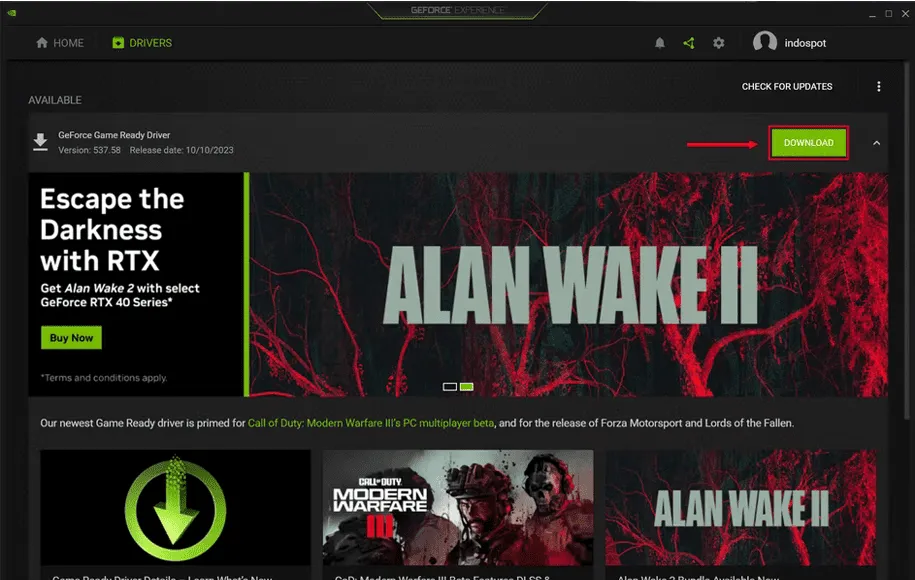This screenshot has width=915, height=580.
Task: Switch to the Home tab
Action: coord(60,43)
